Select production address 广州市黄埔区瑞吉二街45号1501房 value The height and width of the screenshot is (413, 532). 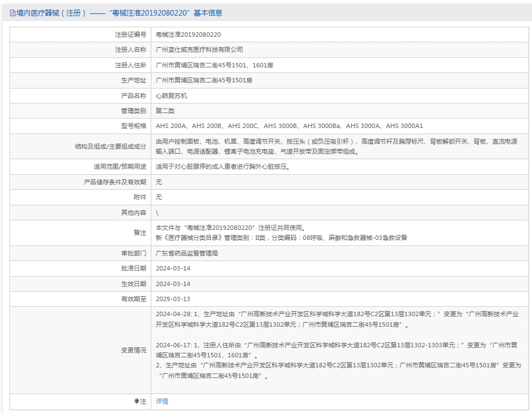coord(204,80)
